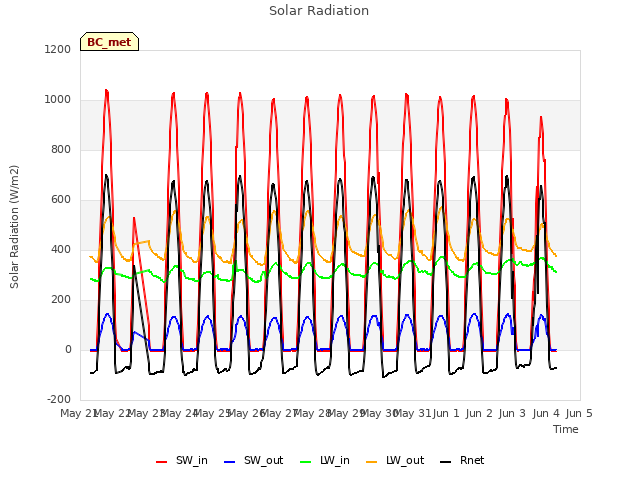
Task: Click the red SW_in legend swatch
Action: [162, 462]
